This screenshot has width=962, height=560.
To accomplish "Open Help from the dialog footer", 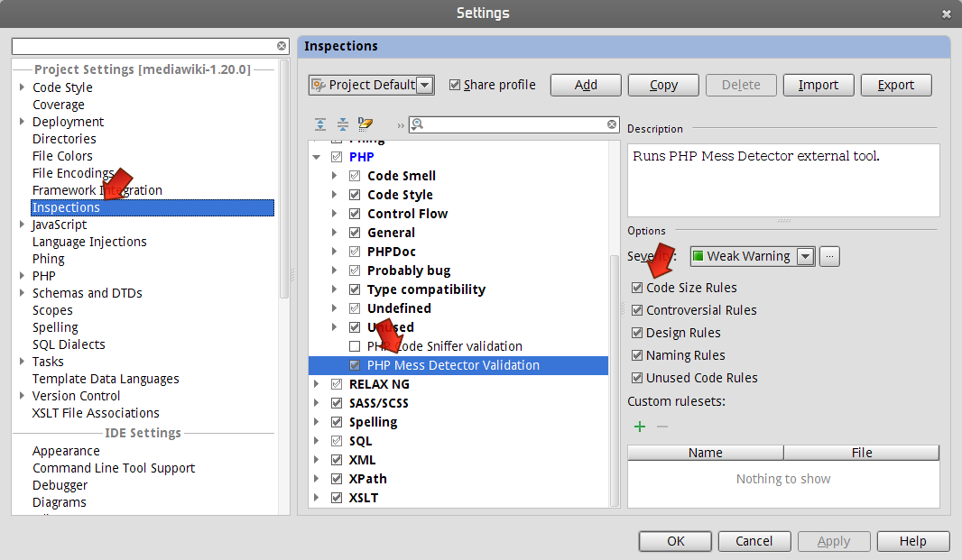I will tap(913, 542).
